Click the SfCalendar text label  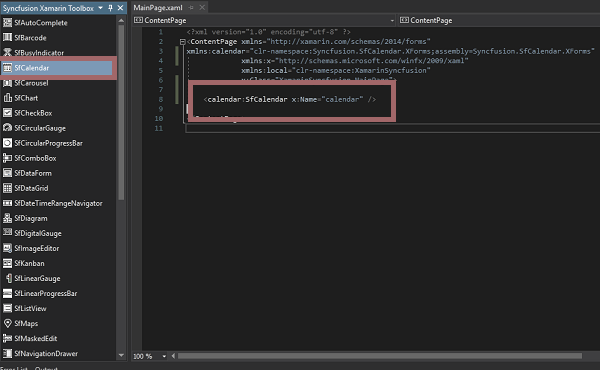(32, 68)
